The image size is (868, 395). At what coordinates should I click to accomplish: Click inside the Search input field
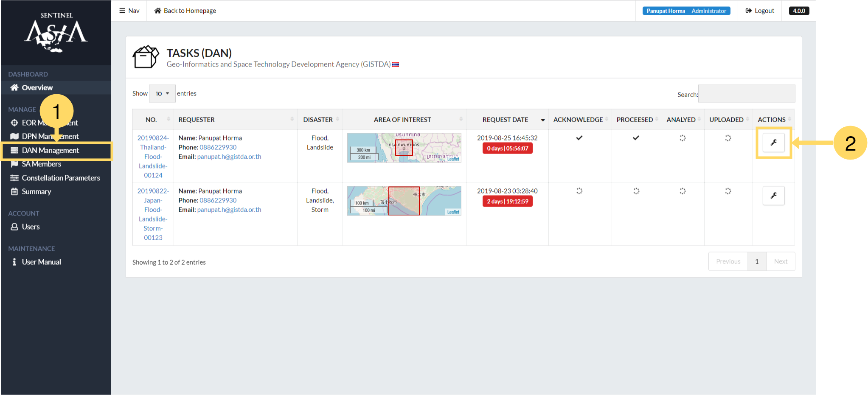(x=746, y=94)
